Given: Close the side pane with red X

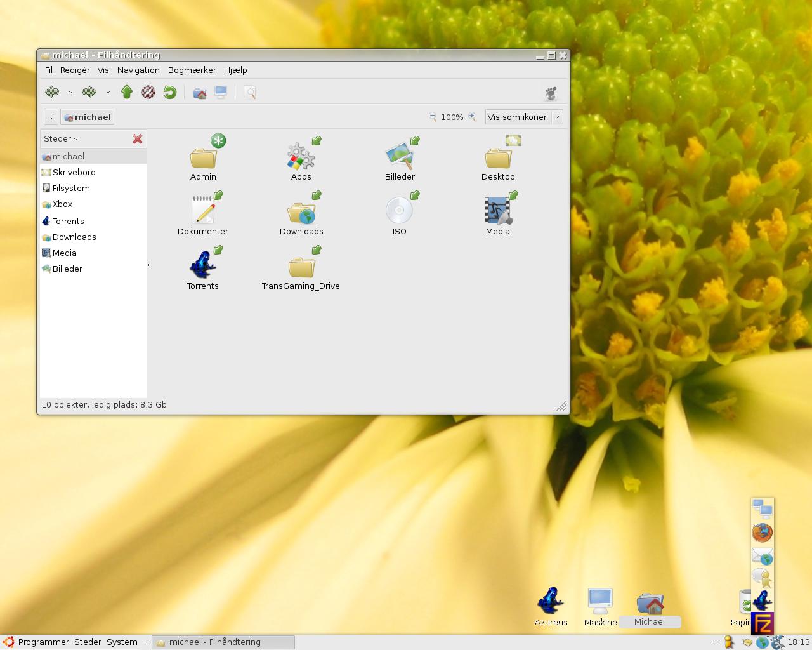Looking at the screenshot, I should (x=137, y=139).
